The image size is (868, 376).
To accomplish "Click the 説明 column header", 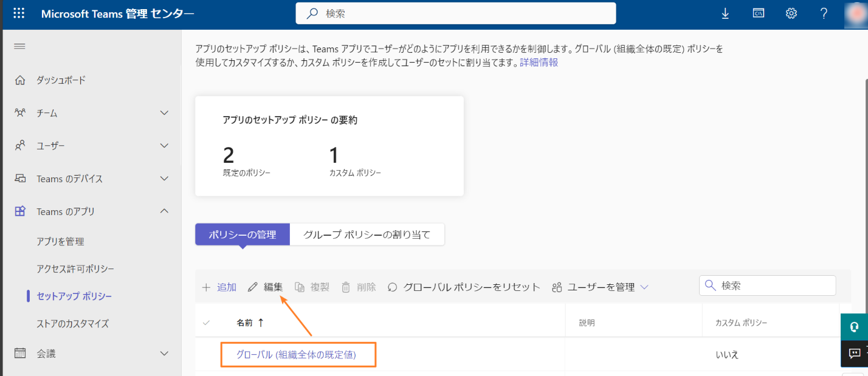I will coord(587,323).
